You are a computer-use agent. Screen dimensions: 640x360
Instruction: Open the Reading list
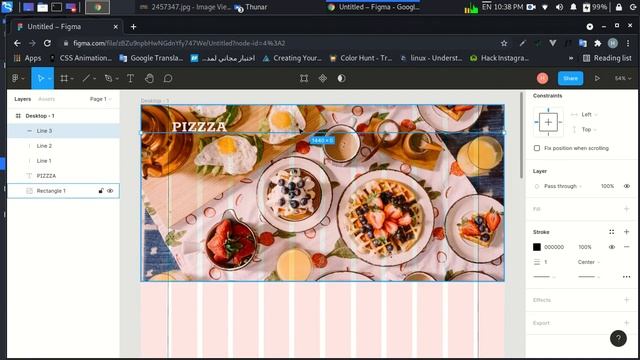click(607, 58)
